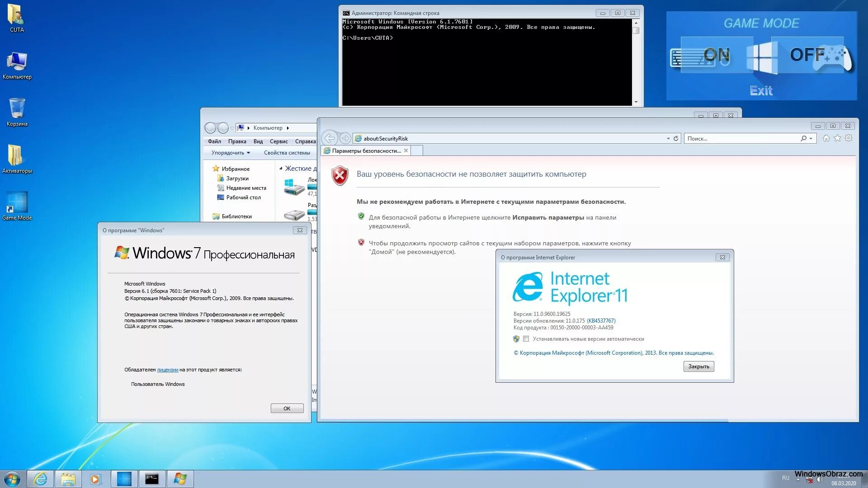The width and height of the screenshot is (868, 488).
Task: Select Недавние места in Explorer sidebar
Action: (241, 188)
